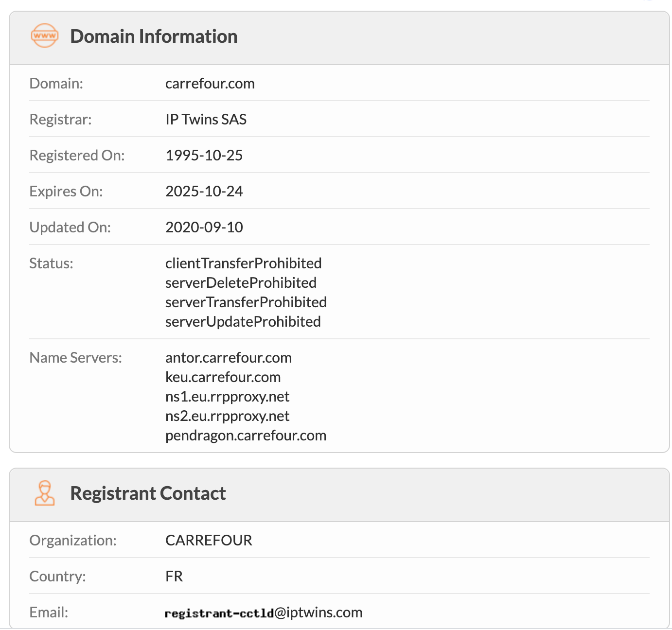Click the Name Servers: label
The image size is (672, 630).
click(76, 358)
